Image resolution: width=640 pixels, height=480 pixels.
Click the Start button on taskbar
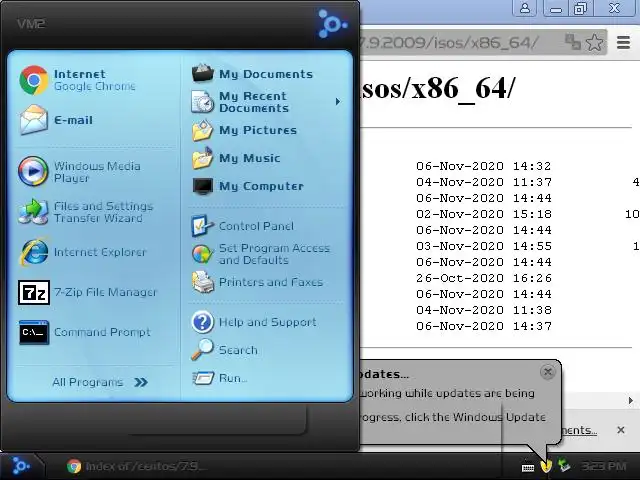[x=20, y=466]
